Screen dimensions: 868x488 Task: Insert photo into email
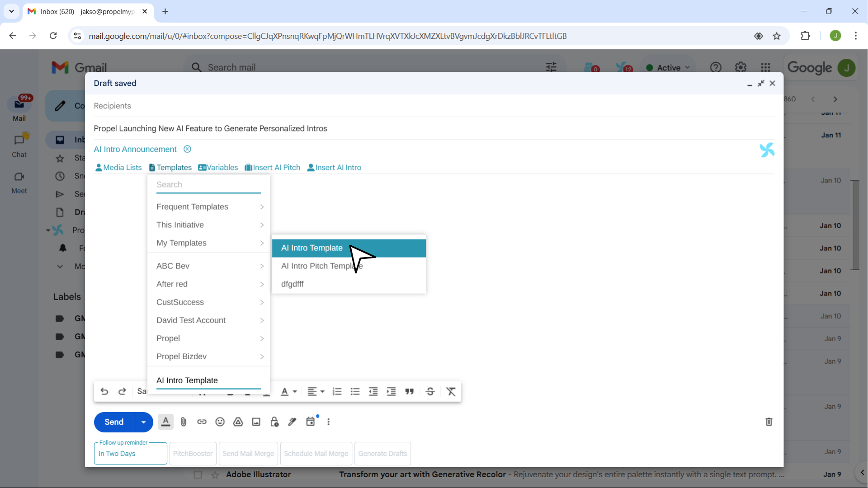[x=256, y=422]
